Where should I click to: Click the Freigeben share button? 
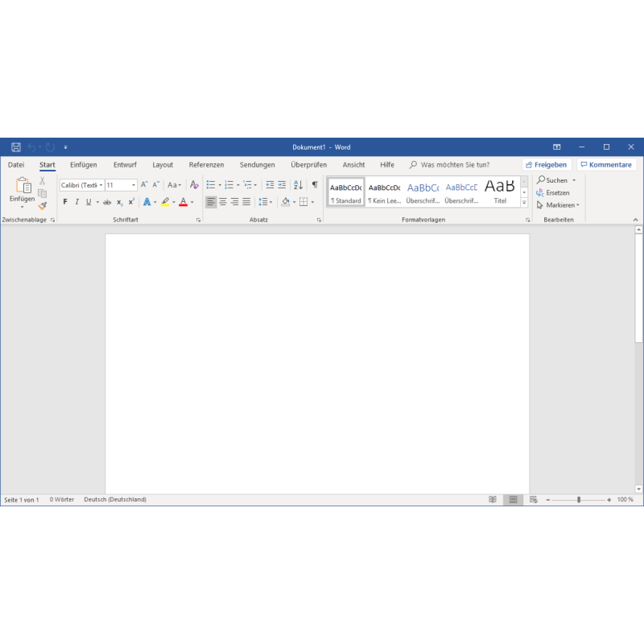pos(547,165)
